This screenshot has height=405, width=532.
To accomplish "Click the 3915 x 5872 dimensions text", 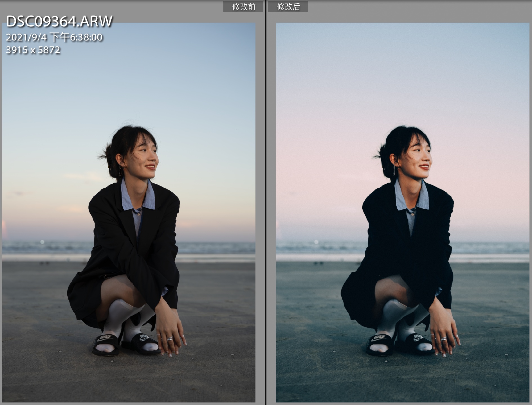I will (x=33, y=50).
